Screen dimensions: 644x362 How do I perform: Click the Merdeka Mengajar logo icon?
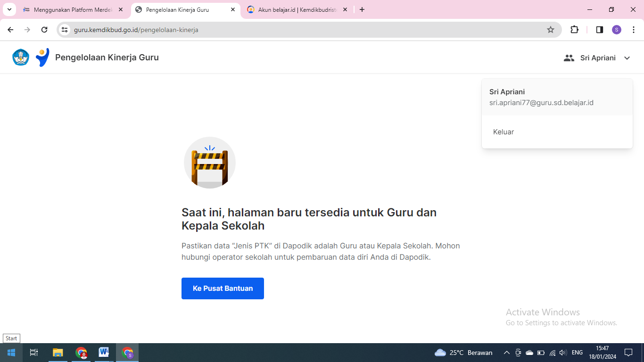42,58
